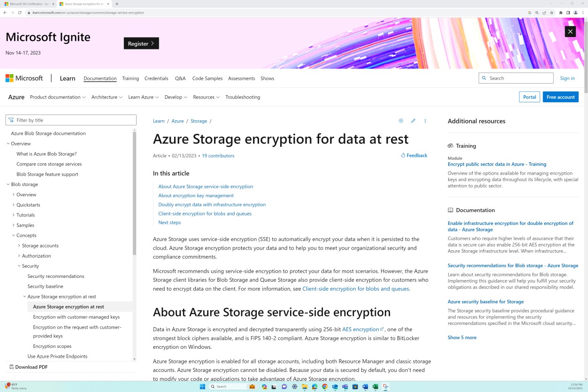Open the Collections add icon above the article
The image size is (588, 392).
[x=401, y=121]
